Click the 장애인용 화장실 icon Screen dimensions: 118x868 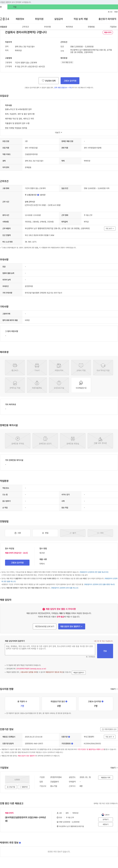[x=73, y=441]
